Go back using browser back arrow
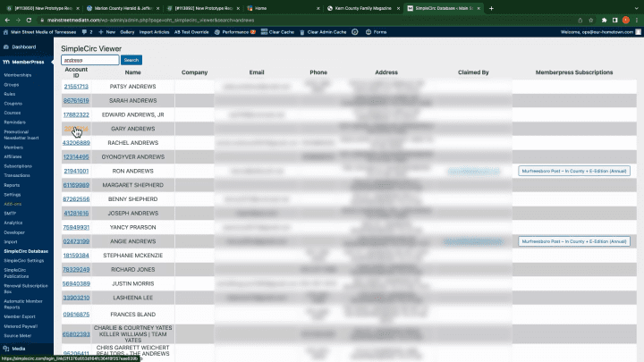Viewport: 644px width, 362px height. 7,20
